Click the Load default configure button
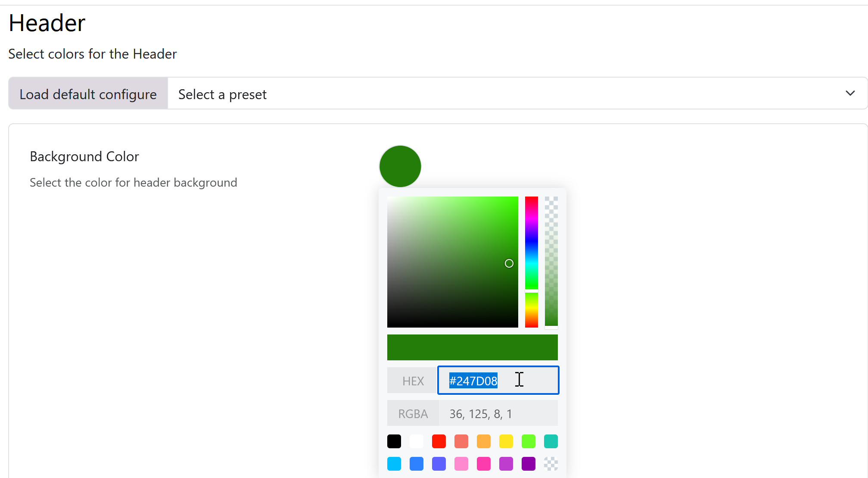 point(87,94)
